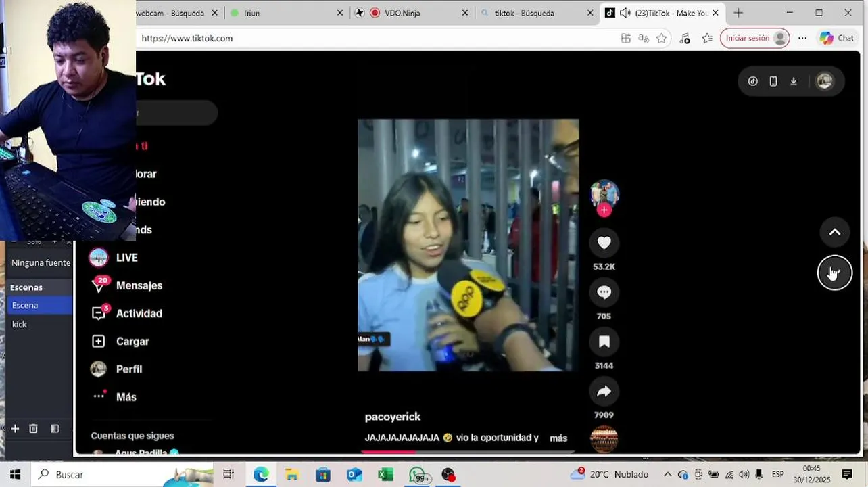Select the Escena scene in OBS
Image resolution: width=868 pixels, height=487 pixels.
40,306
